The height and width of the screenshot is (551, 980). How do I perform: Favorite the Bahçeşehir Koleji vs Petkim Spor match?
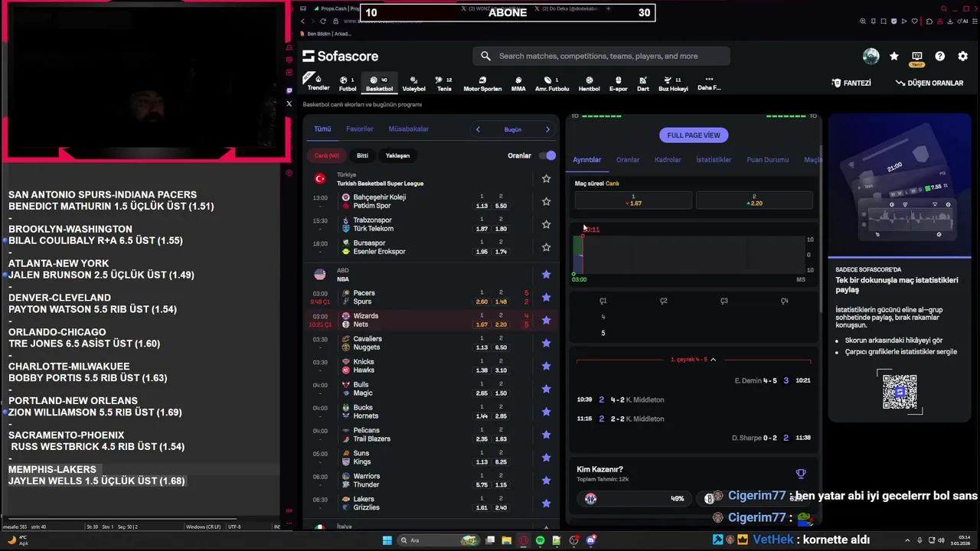coord(546,202)
